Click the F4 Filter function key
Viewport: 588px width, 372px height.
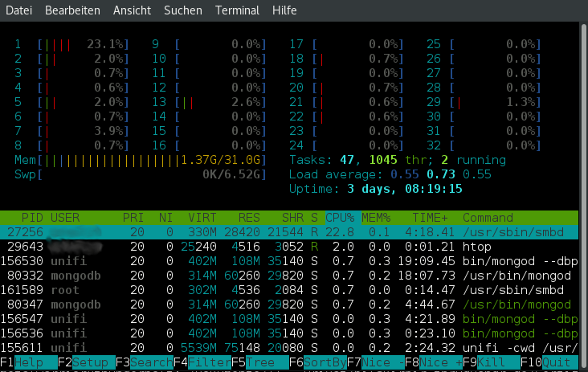202,362
